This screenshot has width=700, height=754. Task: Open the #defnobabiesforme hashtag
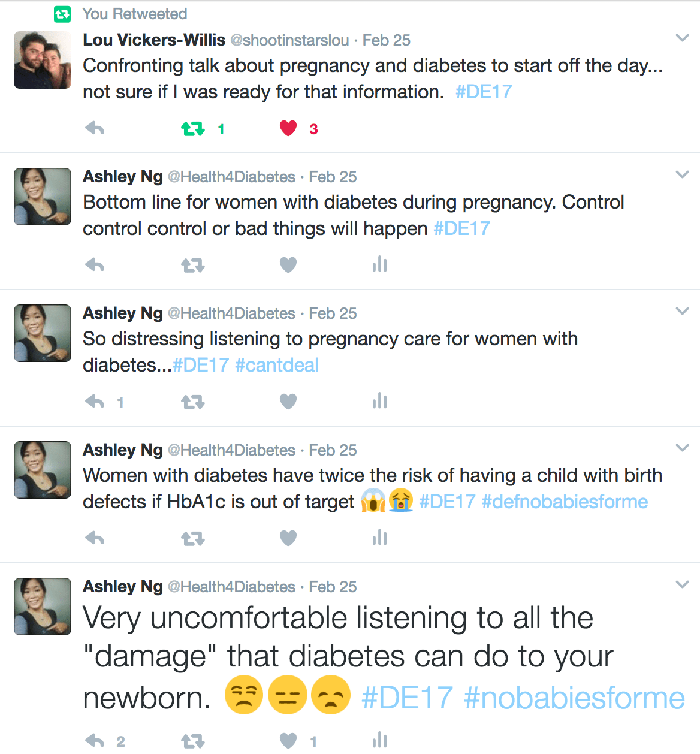point(565,502)
